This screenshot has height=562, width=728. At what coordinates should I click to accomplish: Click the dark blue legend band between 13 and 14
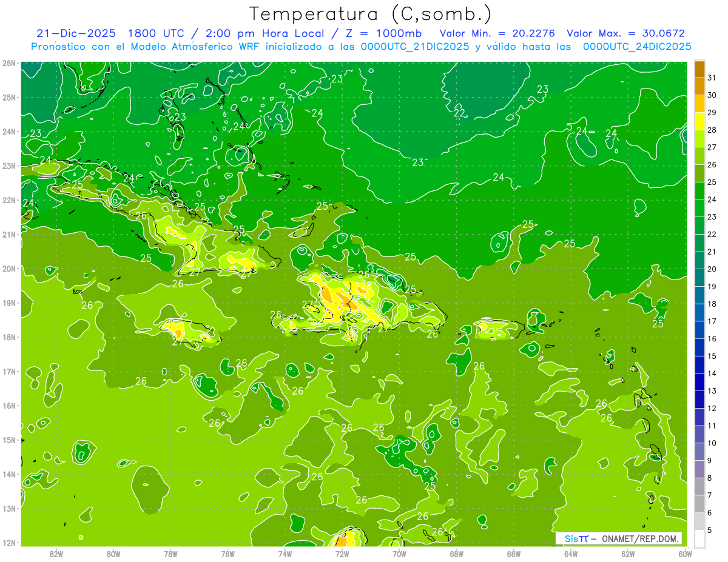coord(699,382)
